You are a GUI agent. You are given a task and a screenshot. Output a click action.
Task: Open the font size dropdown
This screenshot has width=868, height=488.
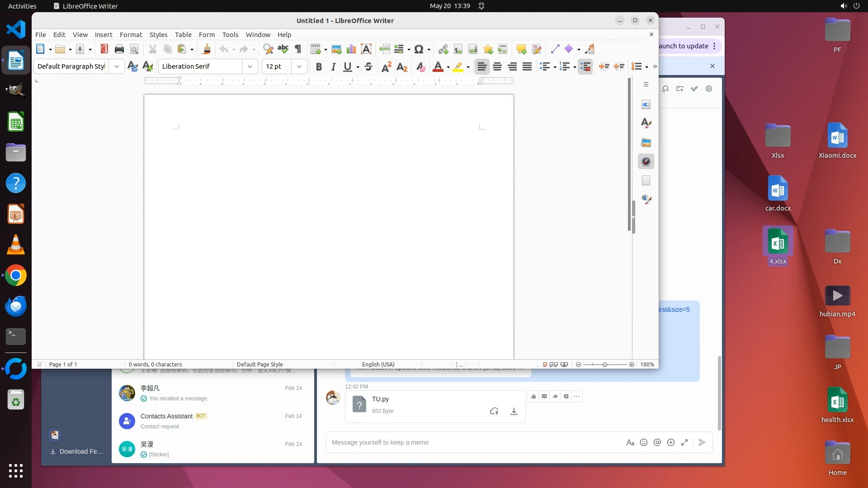[x=299, y=66]
